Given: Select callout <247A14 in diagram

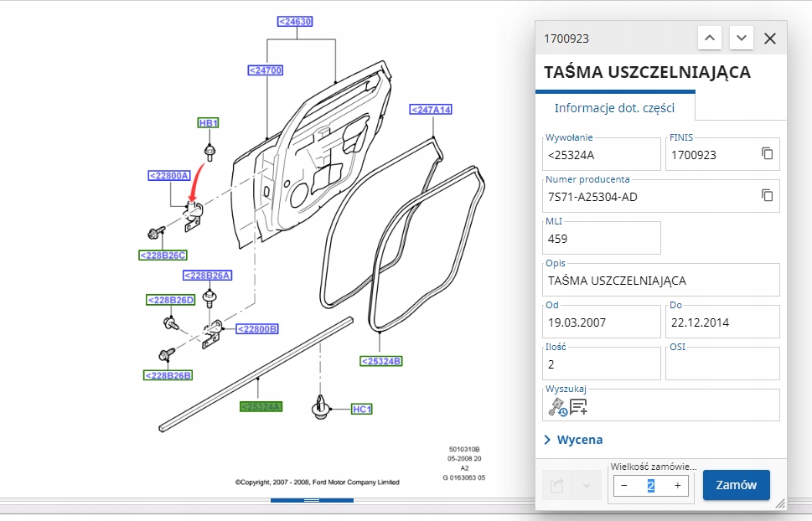Looking at the screenshot, I should tap(431, 109).
